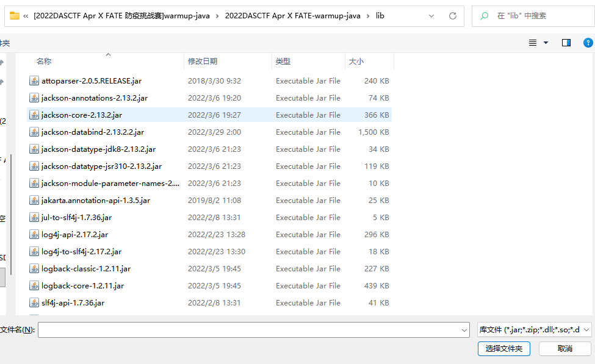Click the jar icon of attoparser-2.0.5.RELEASE.jar
This screenshot has height=364, width=595.
click(34, 80)
